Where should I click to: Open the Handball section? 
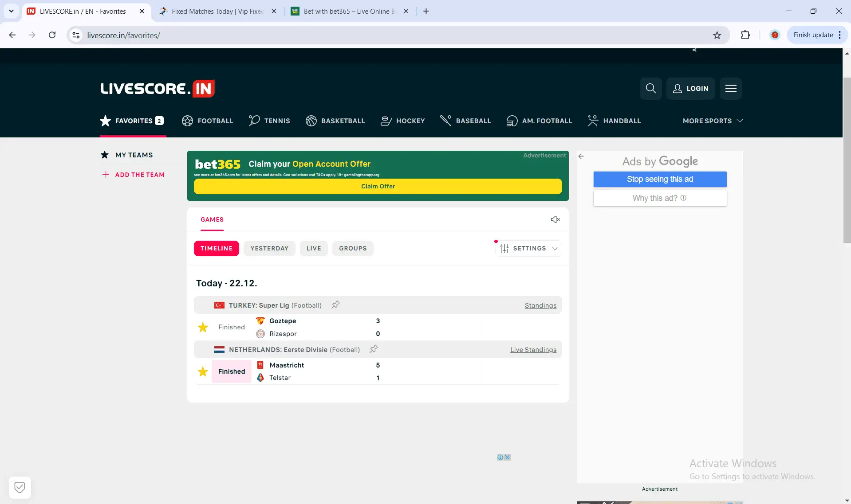point(614,121)
